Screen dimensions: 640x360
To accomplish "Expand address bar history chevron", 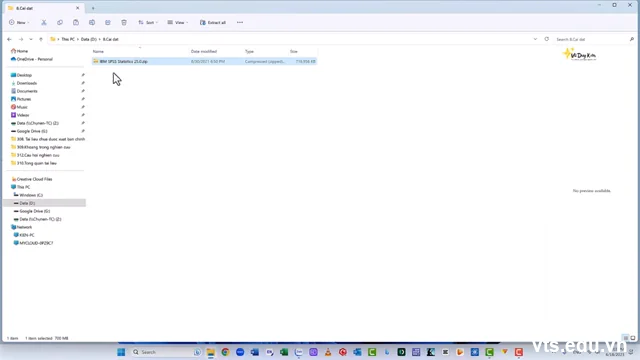I will pos(535,39).
